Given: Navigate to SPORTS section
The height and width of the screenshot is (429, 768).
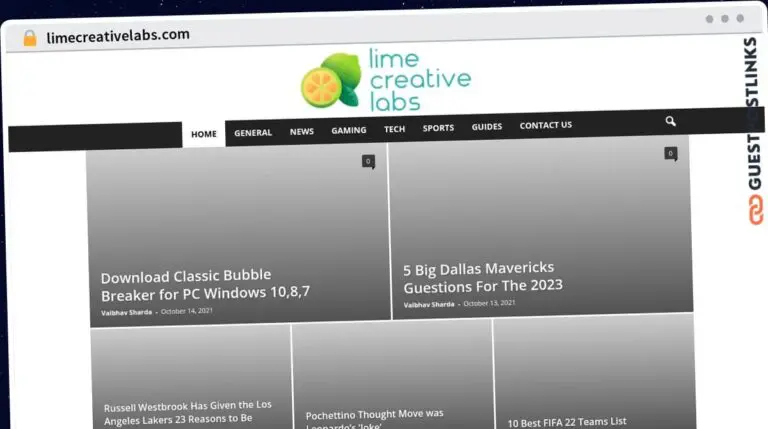Looking at the screenshot, I should 438,128.
